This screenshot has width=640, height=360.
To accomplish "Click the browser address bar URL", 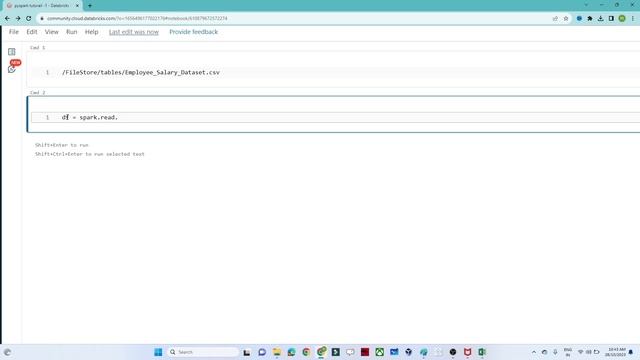I will point(137,18).
